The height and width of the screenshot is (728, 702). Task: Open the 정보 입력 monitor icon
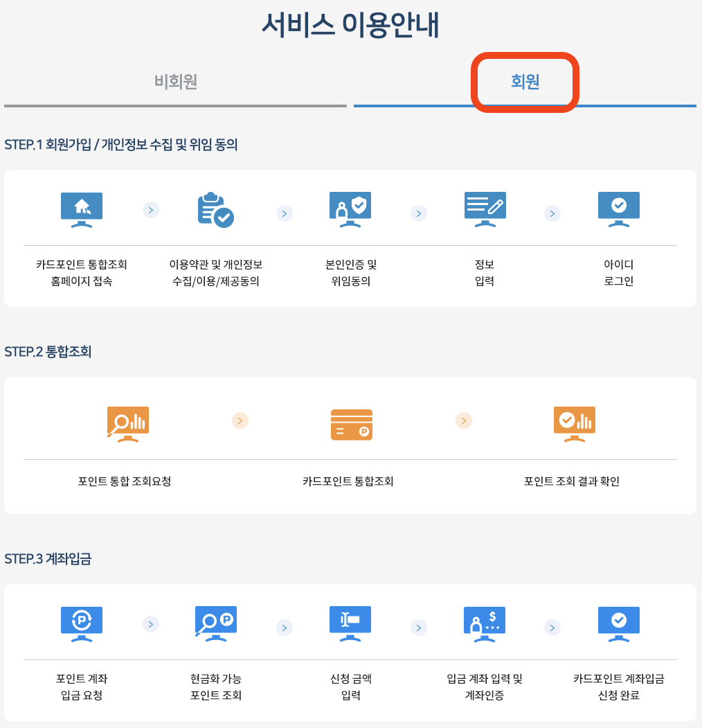[x=484, y=209]
